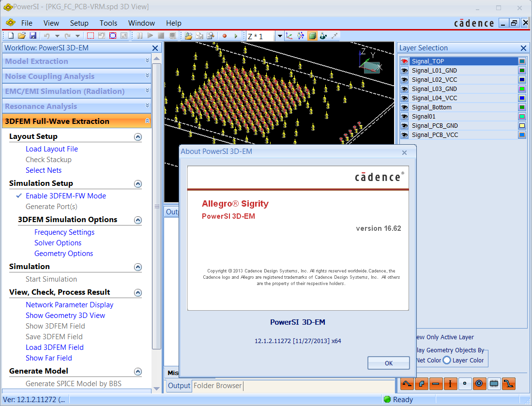The width and height of the screenshot is (532, 406).
Task: Click the Save floppy disk icon
Action: 33,36
